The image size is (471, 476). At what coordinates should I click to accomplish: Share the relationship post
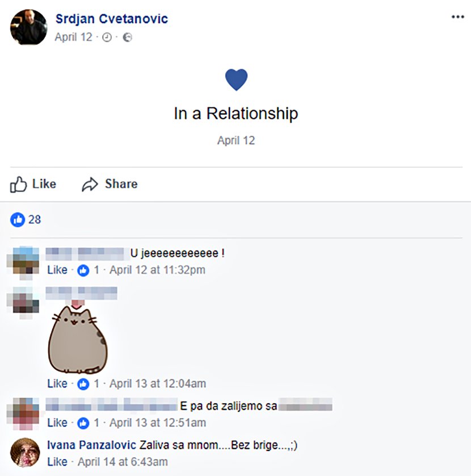110,184
